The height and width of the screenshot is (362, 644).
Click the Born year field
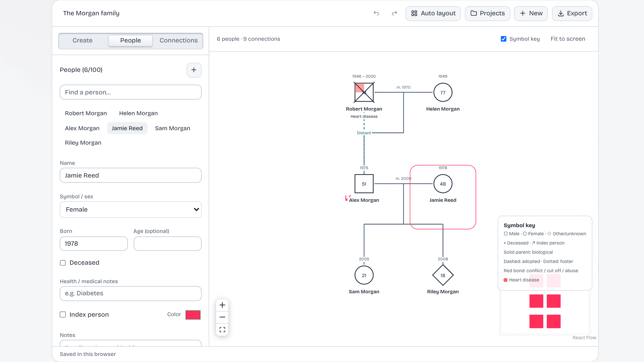click(94, 244)
